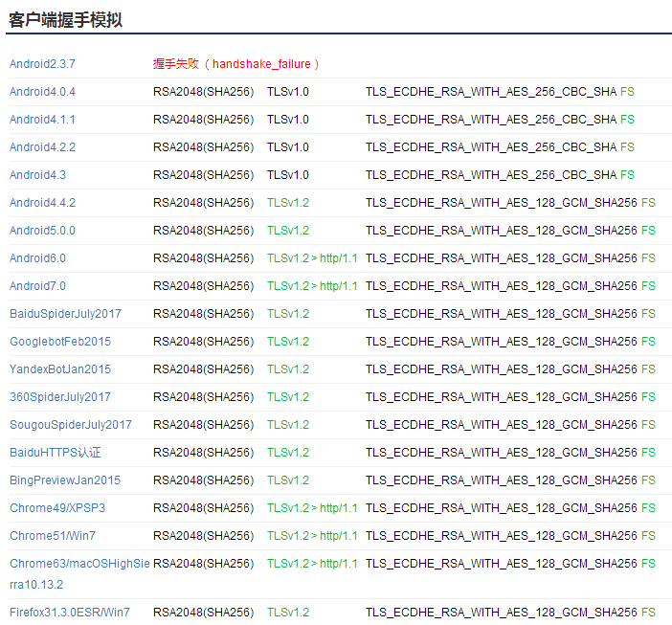The height and width of the screenshot is (625, 672).
Task: Open the BaiduHTTPS认证 link
Action: click(x=56, y=453)
